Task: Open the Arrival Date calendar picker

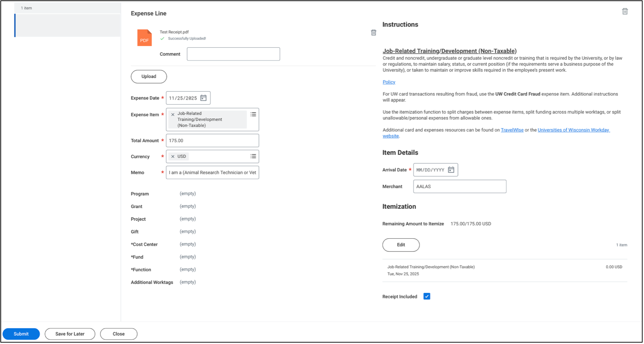Action: coord(451,170)
